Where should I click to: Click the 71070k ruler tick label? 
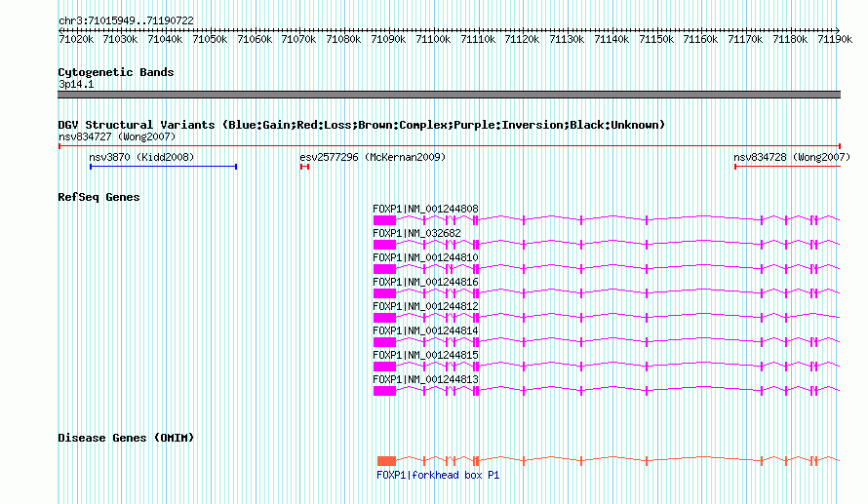(x=298, y=40)
